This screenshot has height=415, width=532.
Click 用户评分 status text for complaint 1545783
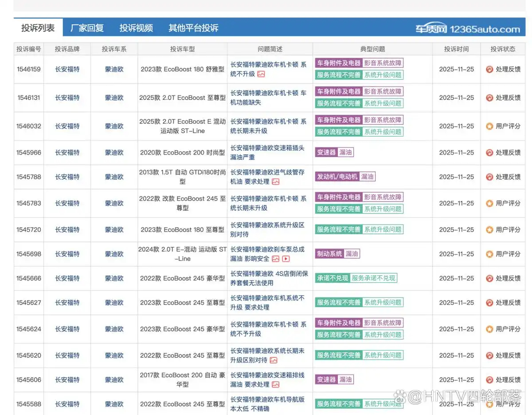pyautogui.click(x=508, y=203)
